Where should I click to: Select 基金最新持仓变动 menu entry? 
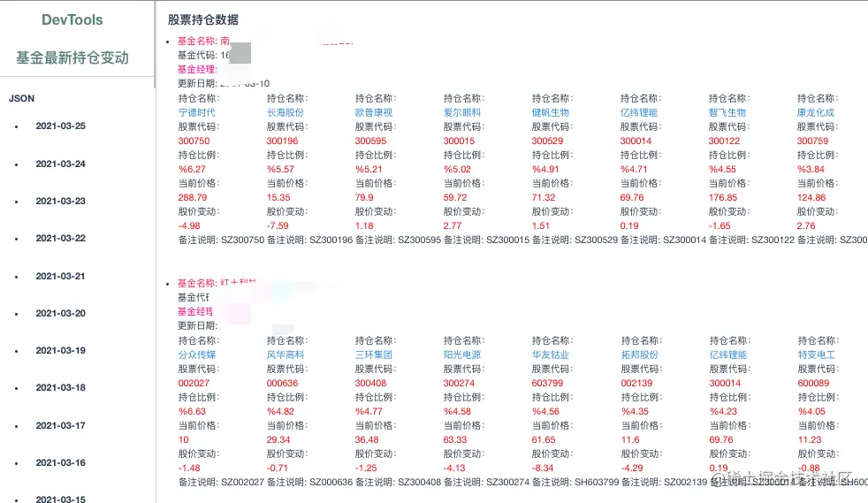click(x=72, y=57)
